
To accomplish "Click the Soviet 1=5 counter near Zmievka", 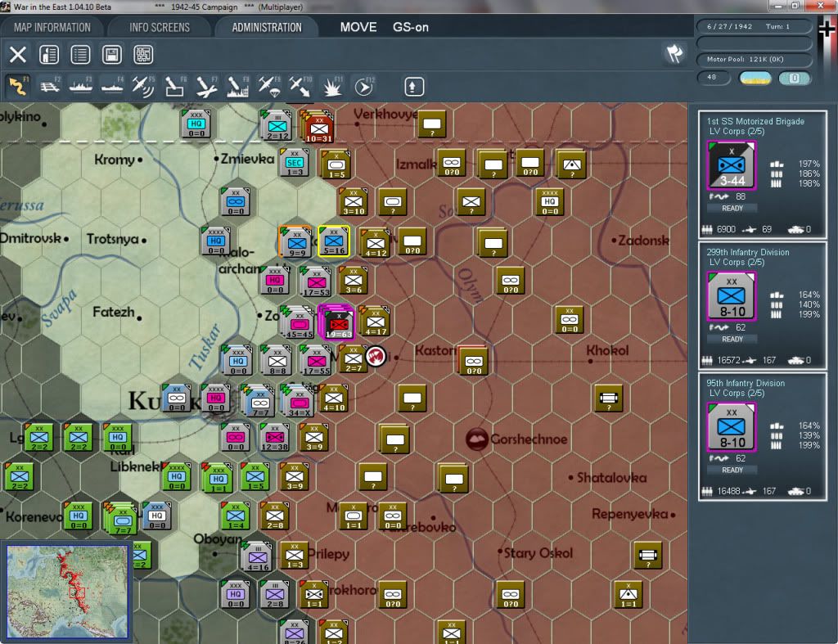I will (336, 164).
